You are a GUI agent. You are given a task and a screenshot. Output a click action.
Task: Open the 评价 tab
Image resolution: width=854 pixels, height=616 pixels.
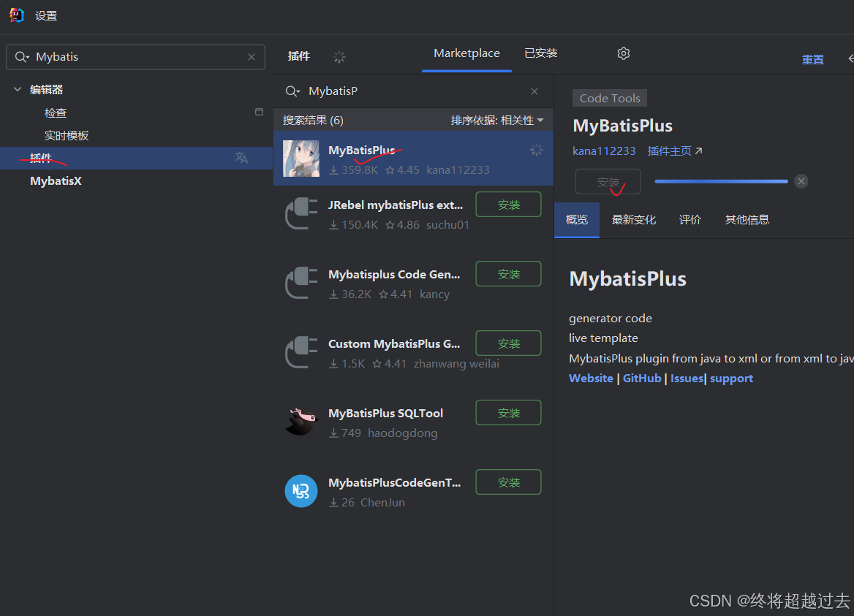[690, 220]
